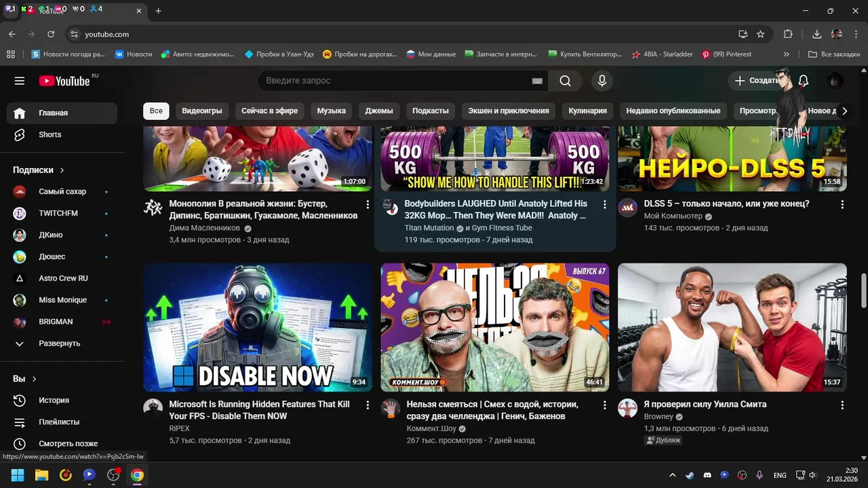
Task: Open options for Уилла Смита video
Action: 842,405
